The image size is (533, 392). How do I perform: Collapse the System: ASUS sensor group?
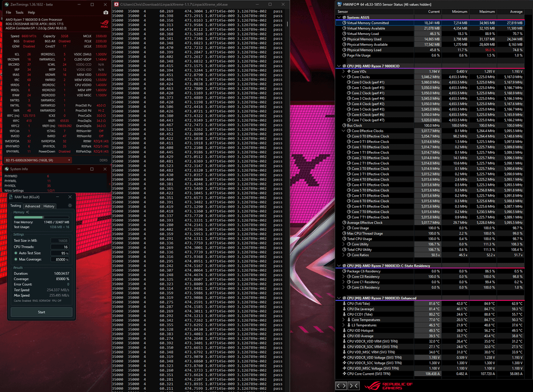click(339, 17)
